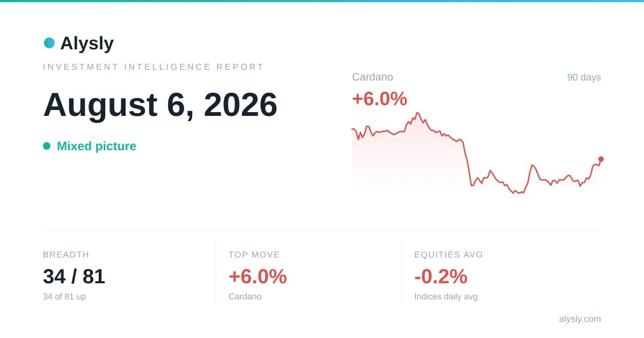Click the Cardano caption under Top Move

(245, 297)
